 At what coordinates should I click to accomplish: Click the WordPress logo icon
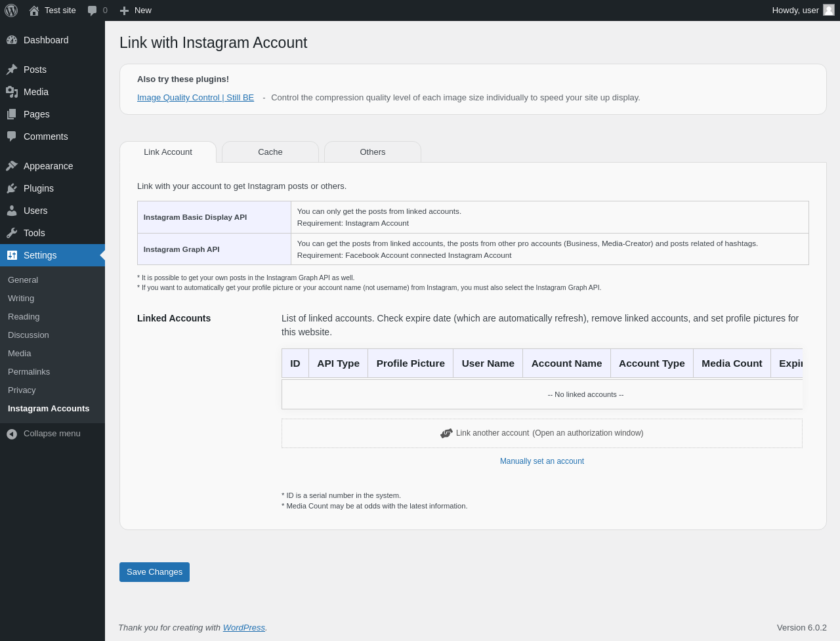click(11, 10)
